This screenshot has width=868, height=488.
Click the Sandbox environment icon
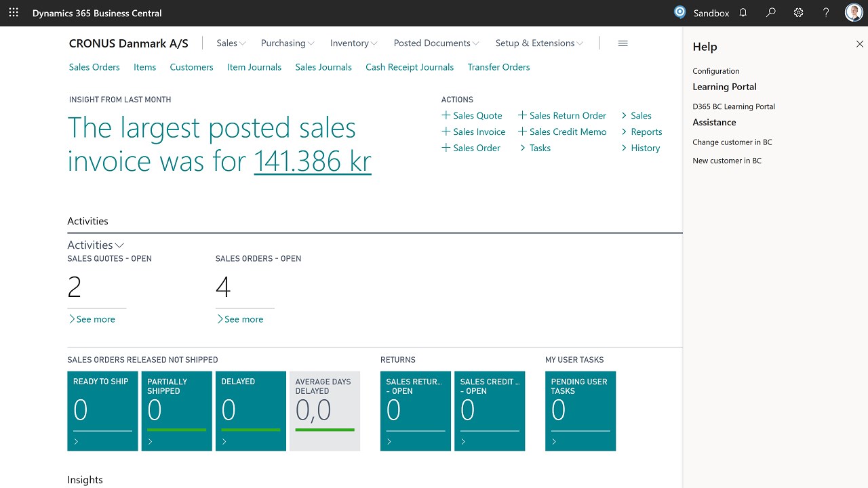click(680, 13)
